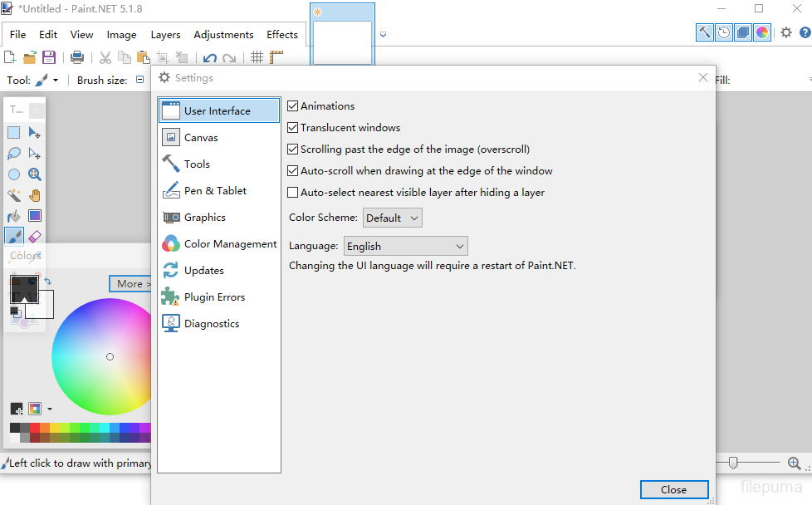Open the Image menu
Viewport: 812px width, 505px height.
(122, 35)
